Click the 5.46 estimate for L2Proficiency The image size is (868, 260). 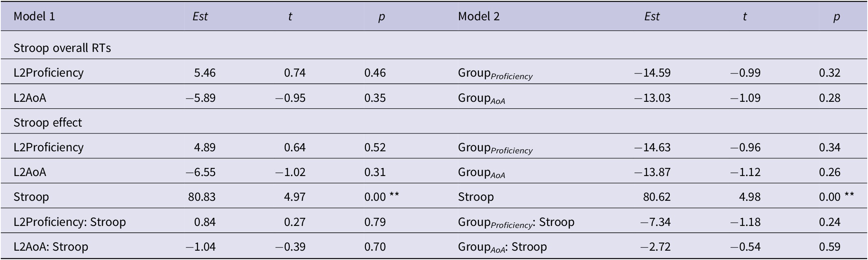coord(205,73)
